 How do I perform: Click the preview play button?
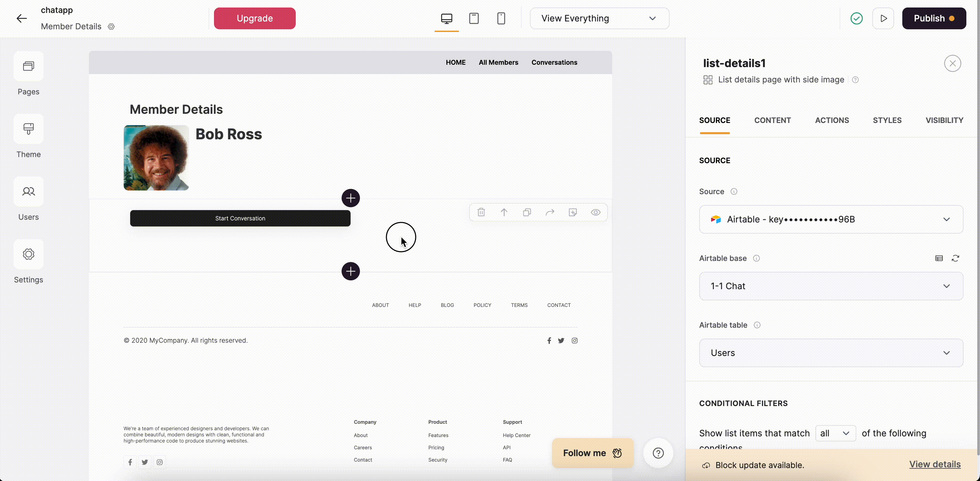pos(883,18)
